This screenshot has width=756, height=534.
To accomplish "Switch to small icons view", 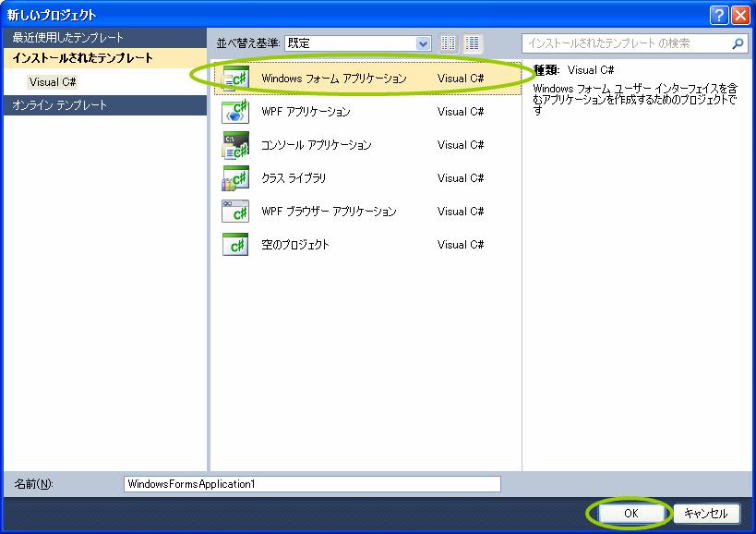I will (448, 43).
